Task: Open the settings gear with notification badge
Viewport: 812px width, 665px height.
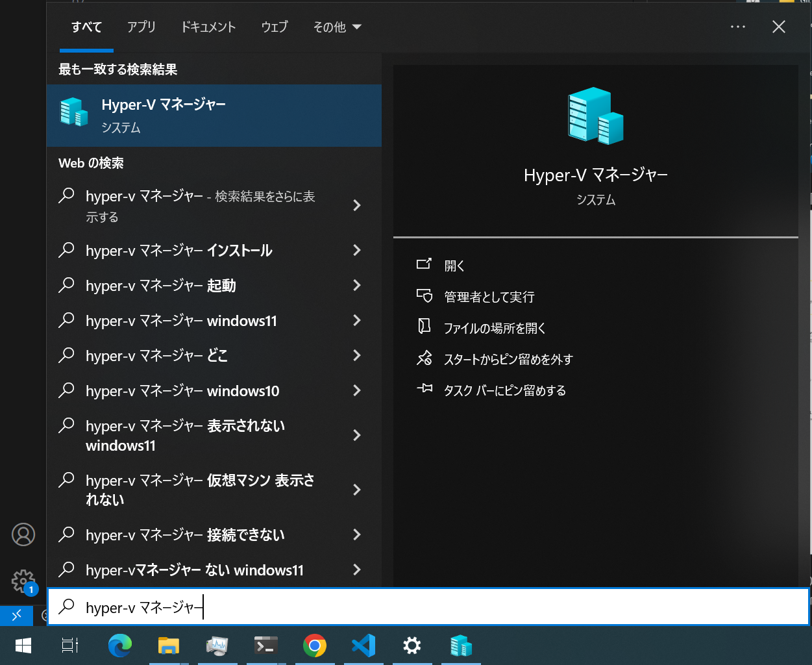Action: (x=24, y=581)
